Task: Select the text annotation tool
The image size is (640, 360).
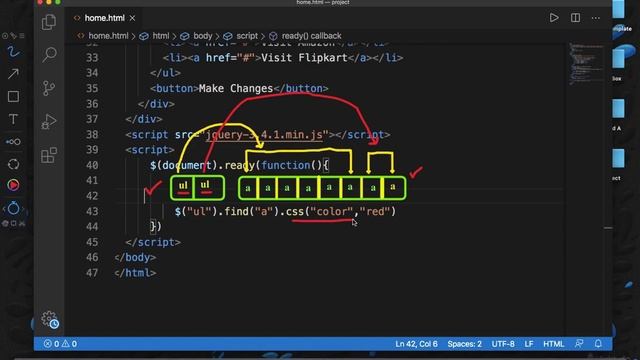Action: coord(13,119)
